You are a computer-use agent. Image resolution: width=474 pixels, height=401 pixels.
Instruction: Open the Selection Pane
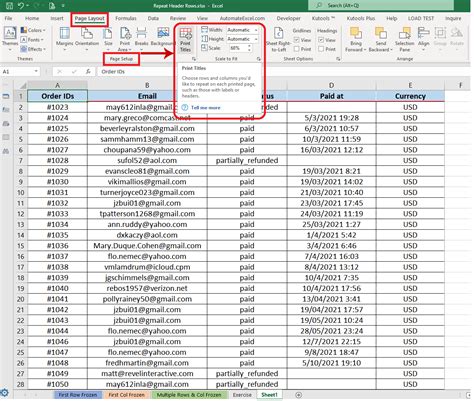pyautogui.click(x=404, y=39)
